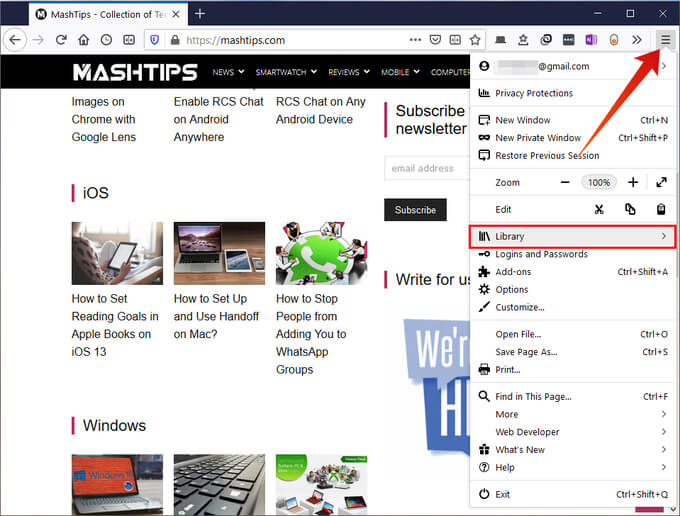Select Restore Previous Session
Screen dimensions: 680x516
point(572,156)
